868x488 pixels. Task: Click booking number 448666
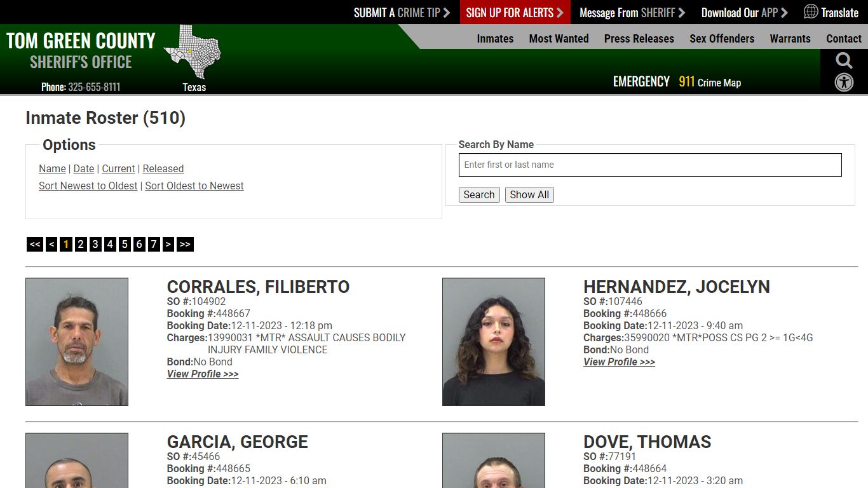click(650, 314)
